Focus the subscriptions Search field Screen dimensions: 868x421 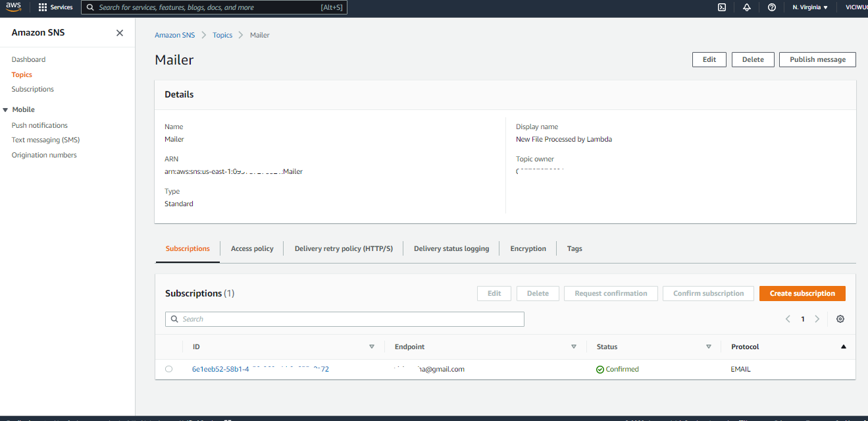[x=345, y=319]
